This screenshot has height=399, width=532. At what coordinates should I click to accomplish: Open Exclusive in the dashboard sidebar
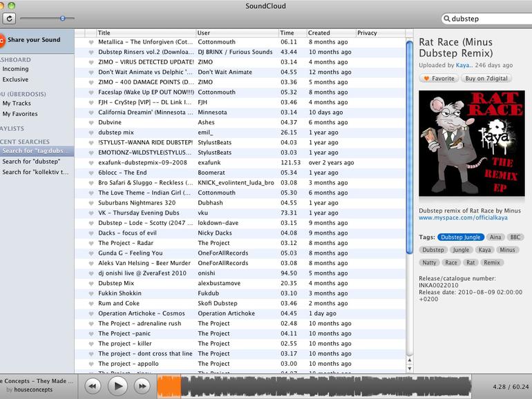[x=15, y=79]
